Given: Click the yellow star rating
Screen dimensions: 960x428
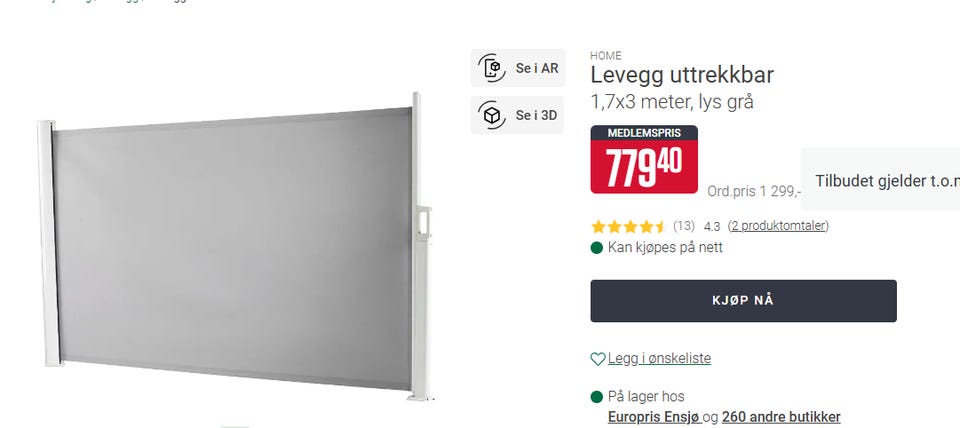Looking at the screenshot, I should click(x=628, y=227).
